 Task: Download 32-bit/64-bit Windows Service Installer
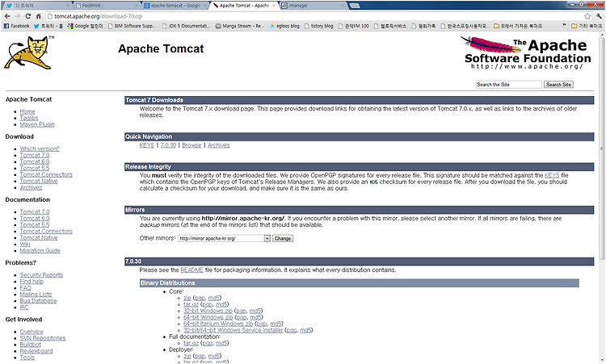pyautogui.click(x=233, y=330)
